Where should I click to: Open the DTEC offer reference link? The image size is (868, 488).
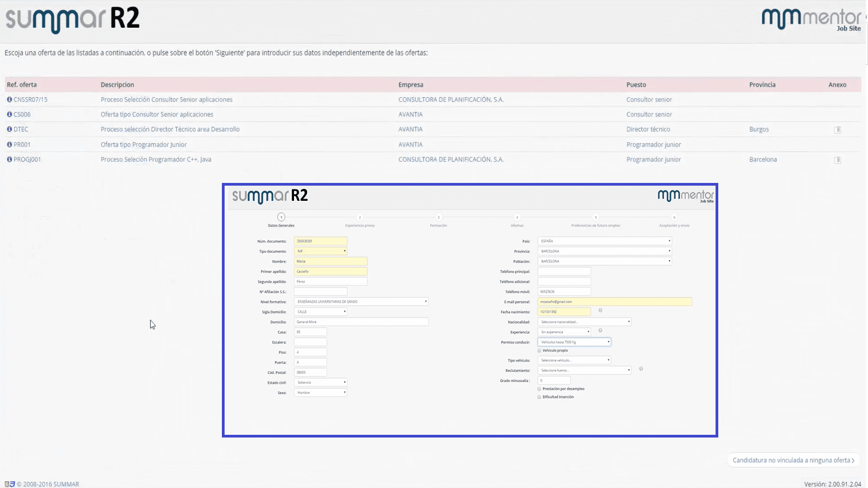(21, 129)
